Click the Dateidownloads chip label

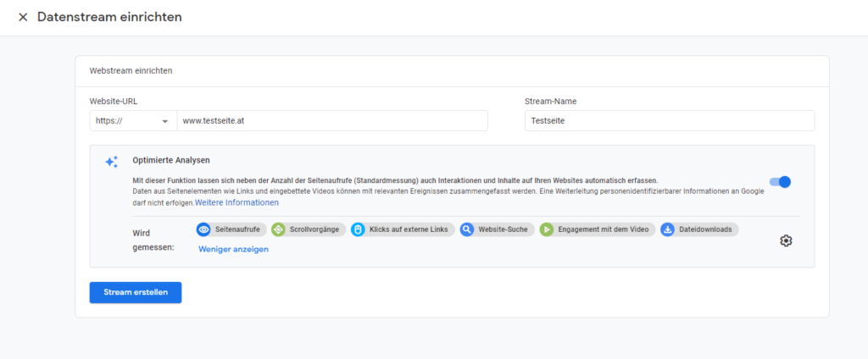pos(705,229)
